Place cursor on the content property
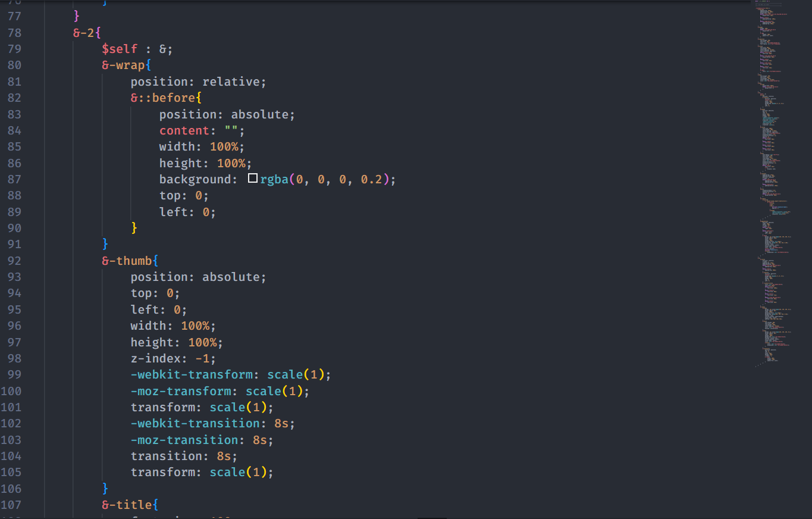Screen dimensions: 812x519 tap(184, 130)
